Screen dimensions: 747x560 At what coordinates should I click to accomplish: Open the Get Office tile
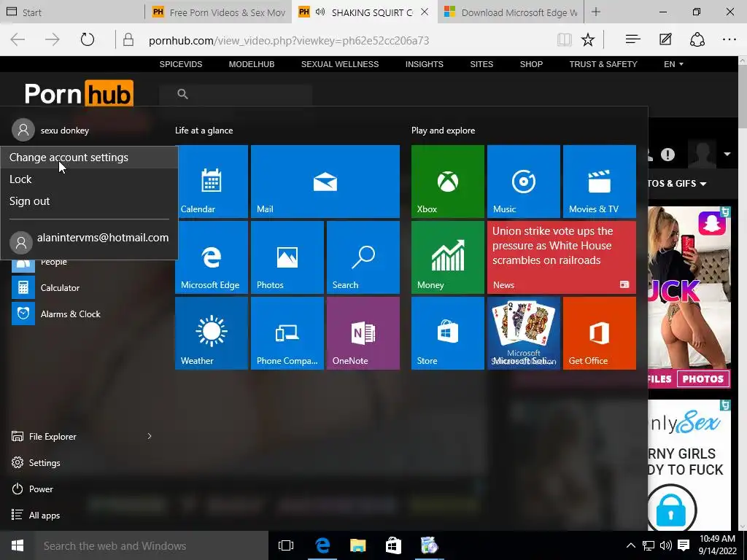tap(600, 332)
